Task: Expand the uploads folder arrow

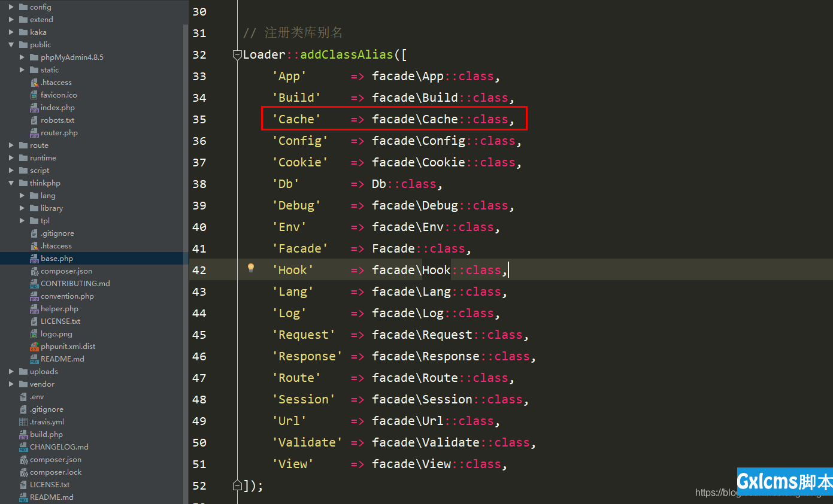Action: pos(11,372)
